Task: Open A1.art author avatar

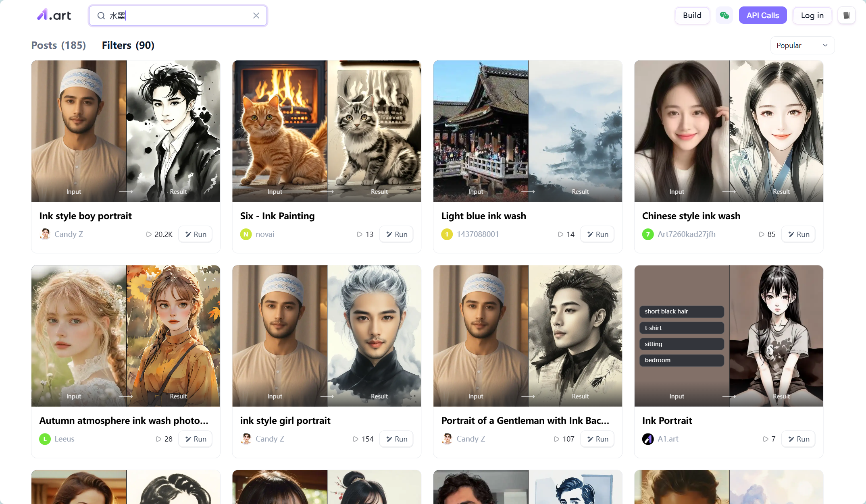Action: 648,439
